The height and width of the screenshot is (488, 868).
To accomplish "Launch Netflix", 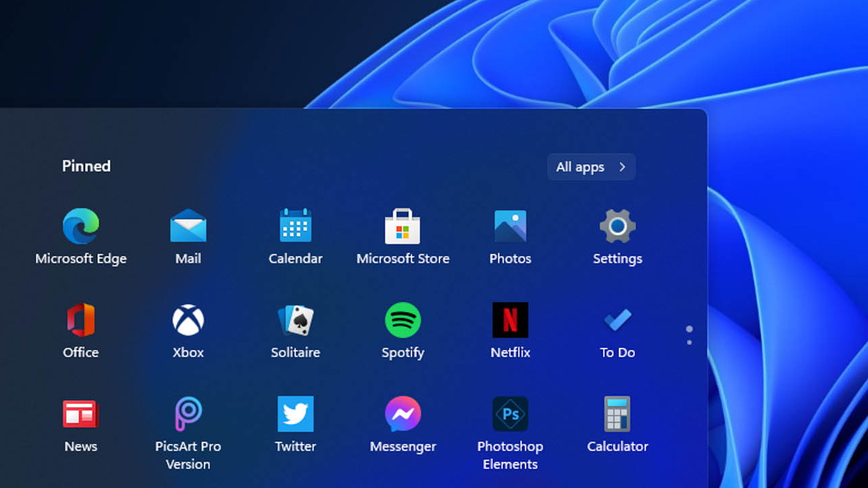I will click(510, 320).
